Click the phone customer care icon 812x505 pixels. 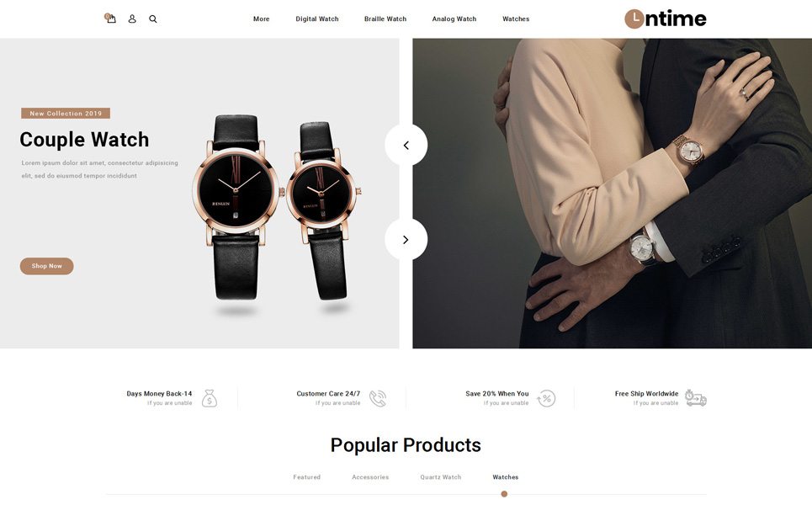378,398
